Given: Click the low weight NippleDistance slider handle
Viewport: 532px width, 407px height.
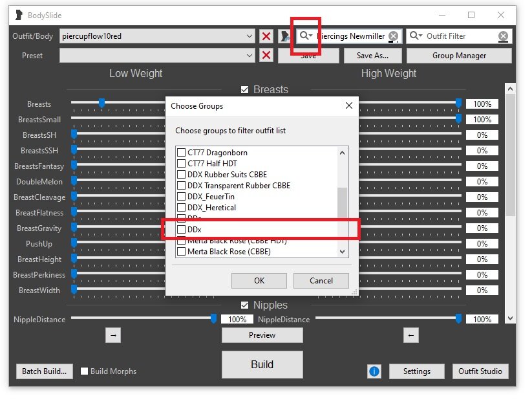Looking at the screenshot, I should pos(213,318).
